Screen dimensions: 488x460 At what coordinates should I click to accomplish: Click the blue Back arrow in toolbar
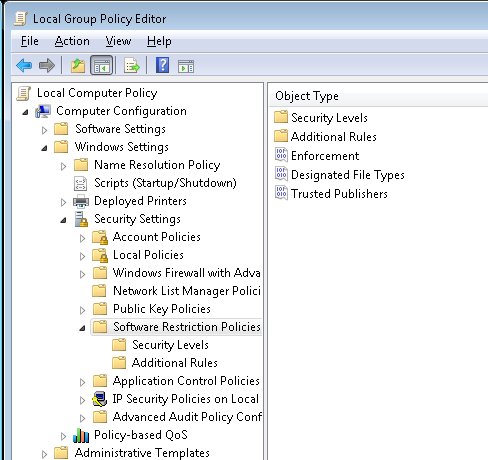[x=24, y=65]
